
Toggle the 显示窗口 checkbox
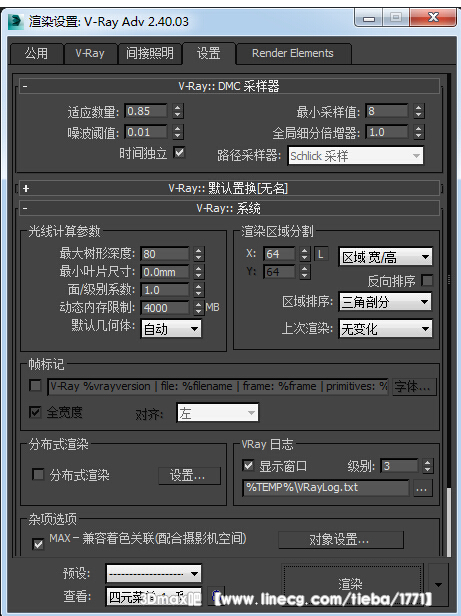pyautogui.click(x=248, y=466)
